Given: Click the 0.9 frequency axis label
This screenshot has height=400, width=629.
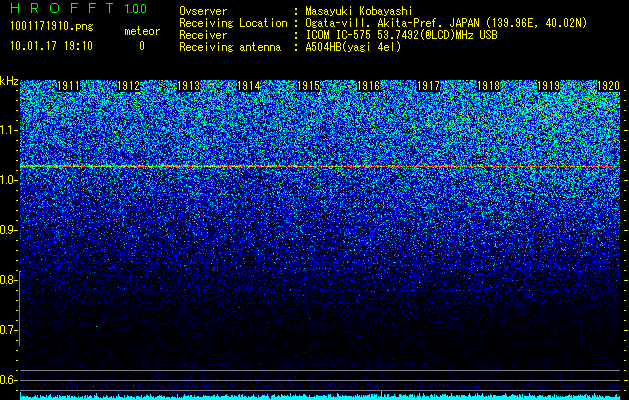Looking at the screenshot, I should (7, 230).
